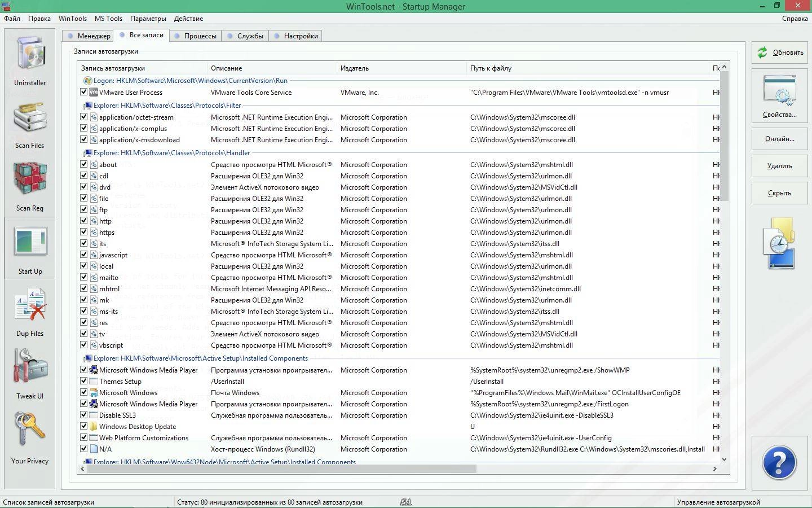This screenshot has width=812, height=508.
Task: Click the Disable SSL3 entry icon
Action: 94,415
